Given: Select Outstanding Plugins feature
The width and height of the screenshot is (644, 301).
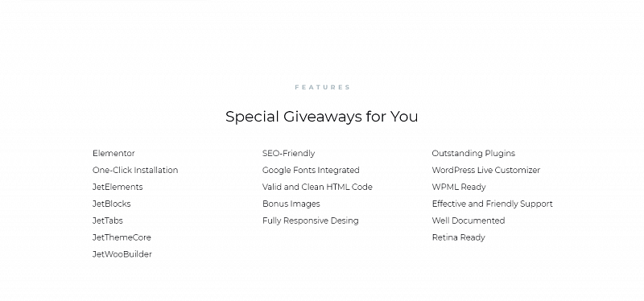Looking at the screenshot, I should click(x=473, y=153).
